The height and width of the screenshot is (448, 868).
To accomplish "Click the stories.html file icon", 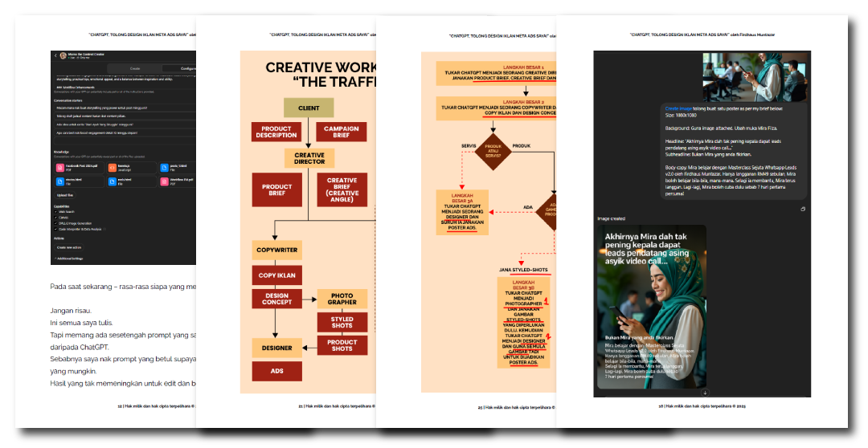I will pos(60,181).
